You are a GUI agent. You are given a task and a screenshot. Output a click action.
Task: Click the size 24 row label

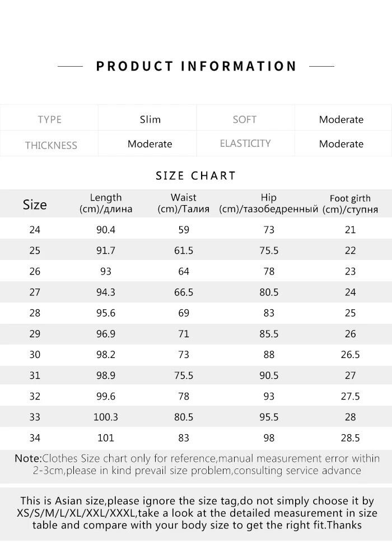pos(35,230)
